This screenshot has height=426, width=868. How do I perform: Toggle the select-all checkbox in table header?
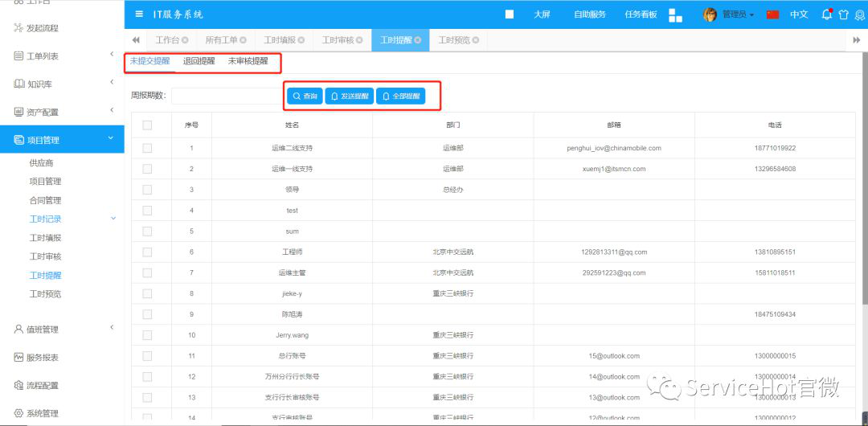tap(147, 125)
